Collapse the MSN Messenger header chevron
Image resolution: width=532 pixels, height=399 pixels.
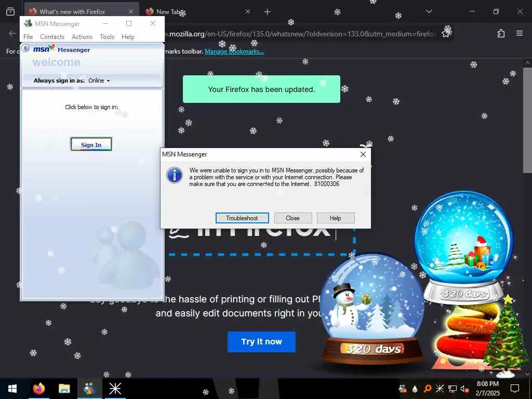[x=25, y=48]
